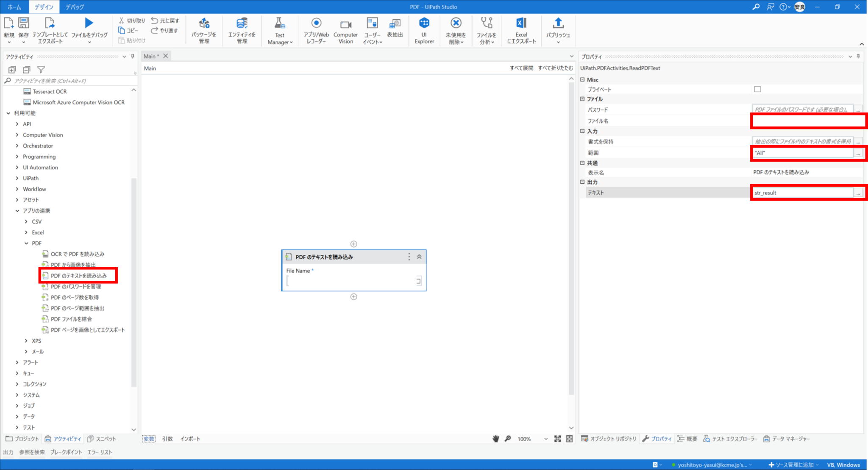Open the 変数 panel

(149, 439)
